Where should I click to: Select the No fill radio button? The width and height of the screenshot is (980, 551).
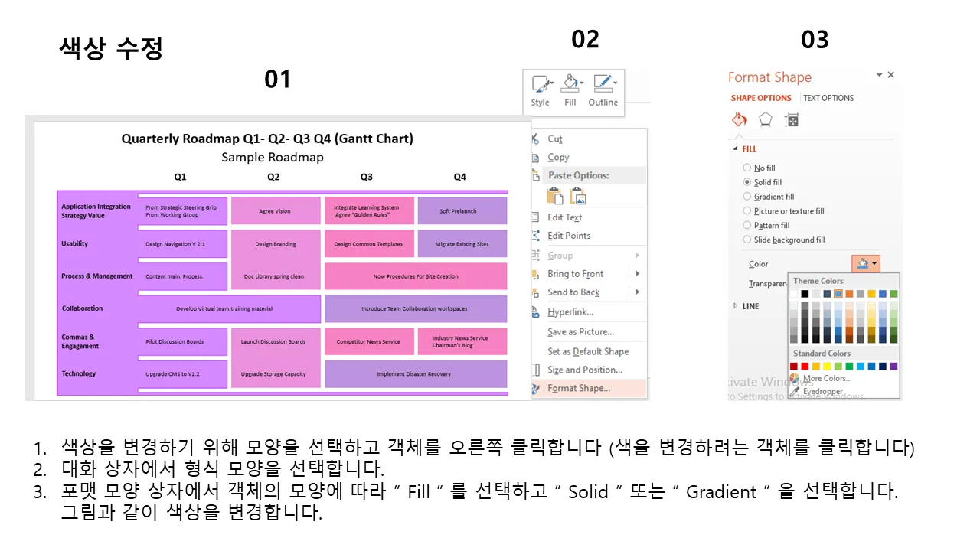[x=747, y=168]
